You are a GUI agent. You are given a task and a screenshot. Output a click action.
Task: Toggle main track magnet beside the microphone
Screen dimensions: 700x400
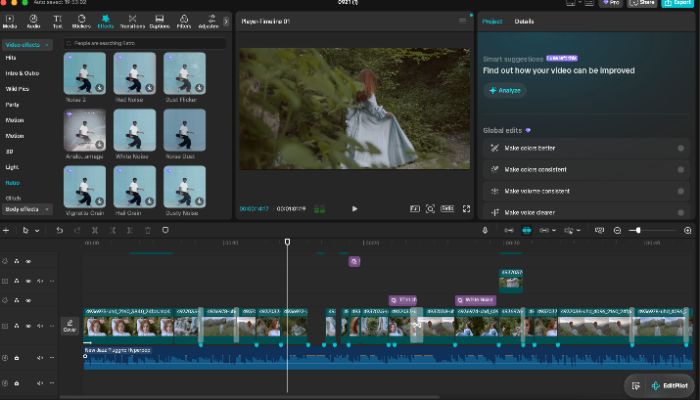pyautogui.click(x=508, y=230)
